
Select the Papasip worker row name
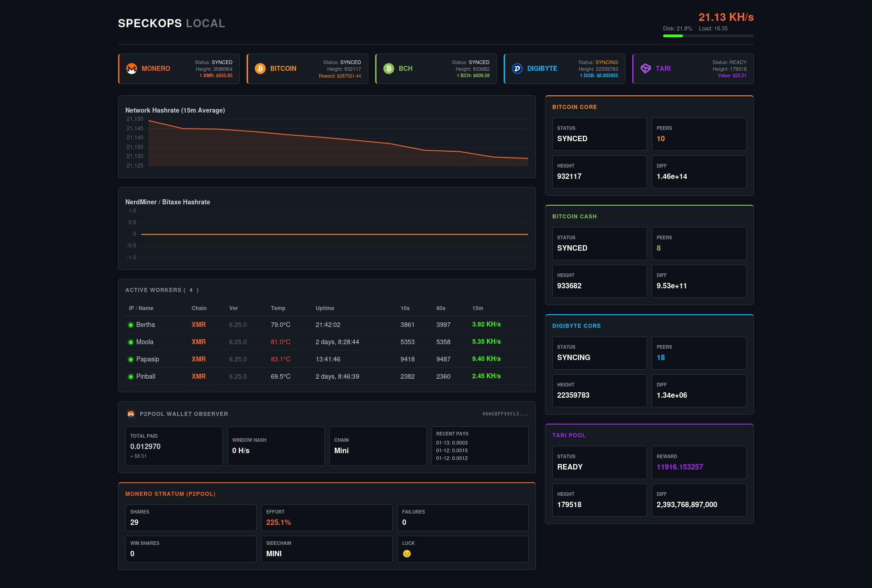(148, 359)
